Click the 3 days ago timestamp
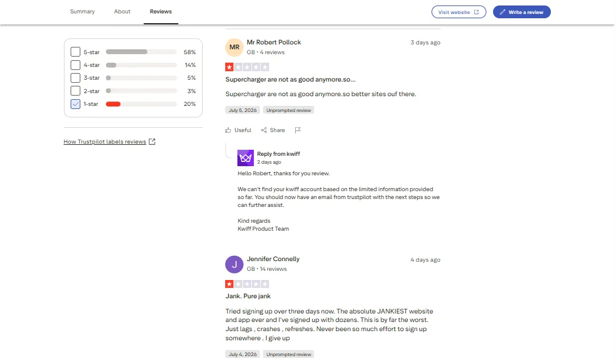The image size is (616, 364). click(x=425, y=43)
